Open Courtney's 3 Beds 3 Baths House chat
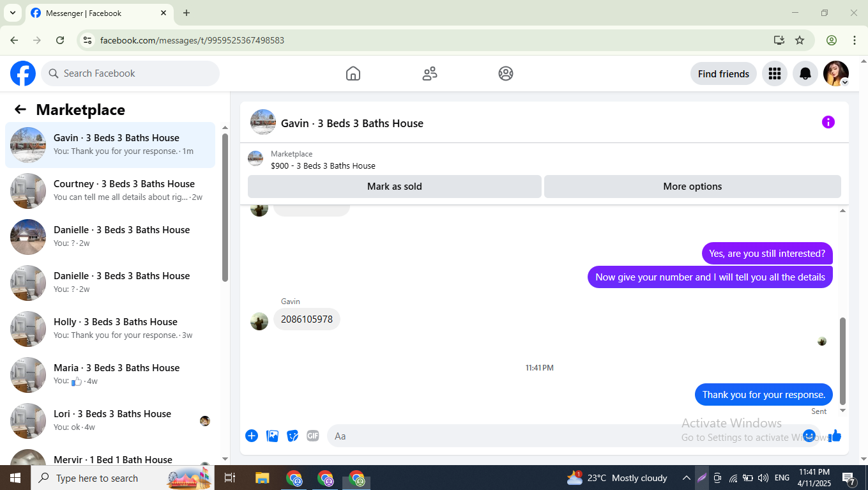 coord(110,191)
